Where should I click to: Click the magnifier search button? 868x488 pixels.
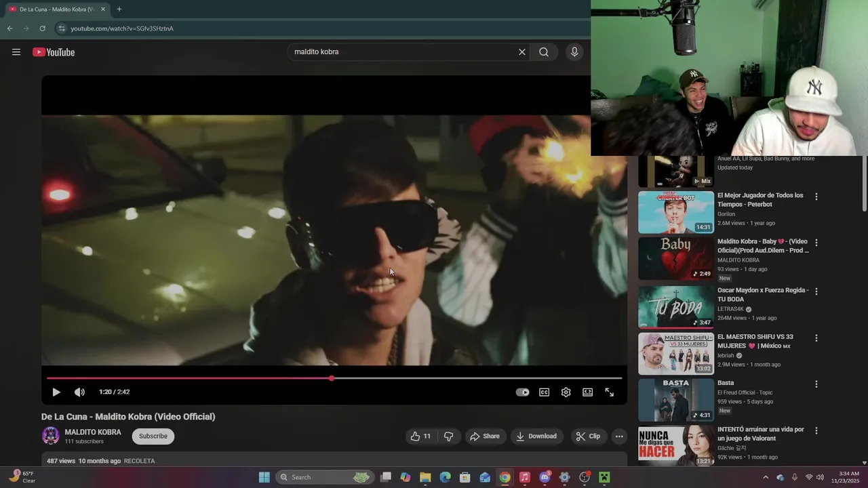click(544, 52)
